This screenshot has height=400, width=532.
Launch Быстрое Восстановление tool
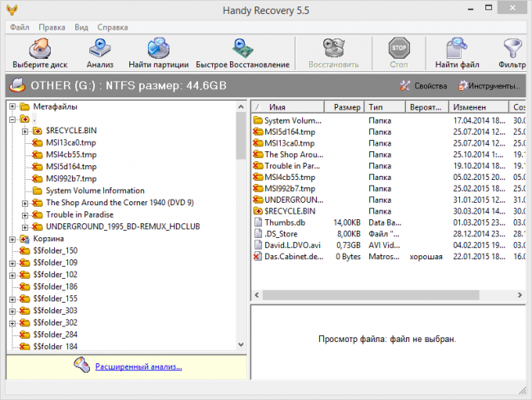tap(242, 51)
